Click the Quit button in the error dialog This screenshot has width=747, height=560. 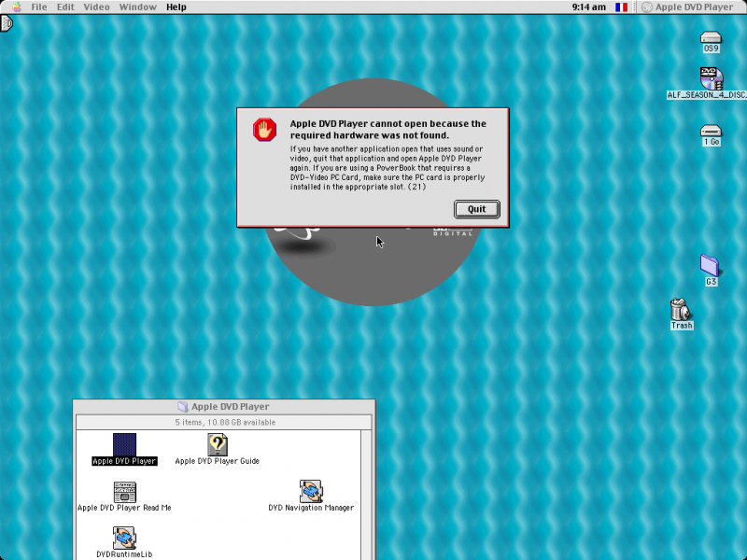point(476,209)
